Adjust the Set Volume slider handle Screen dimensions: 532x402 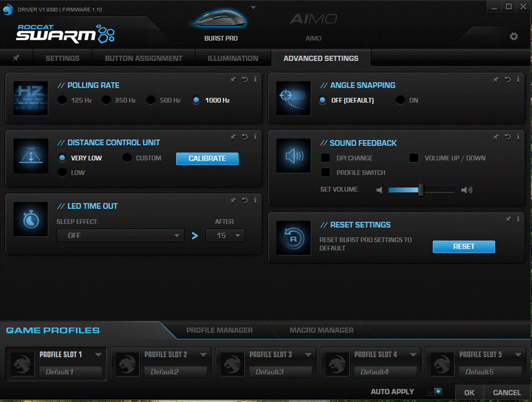point(420,190)
